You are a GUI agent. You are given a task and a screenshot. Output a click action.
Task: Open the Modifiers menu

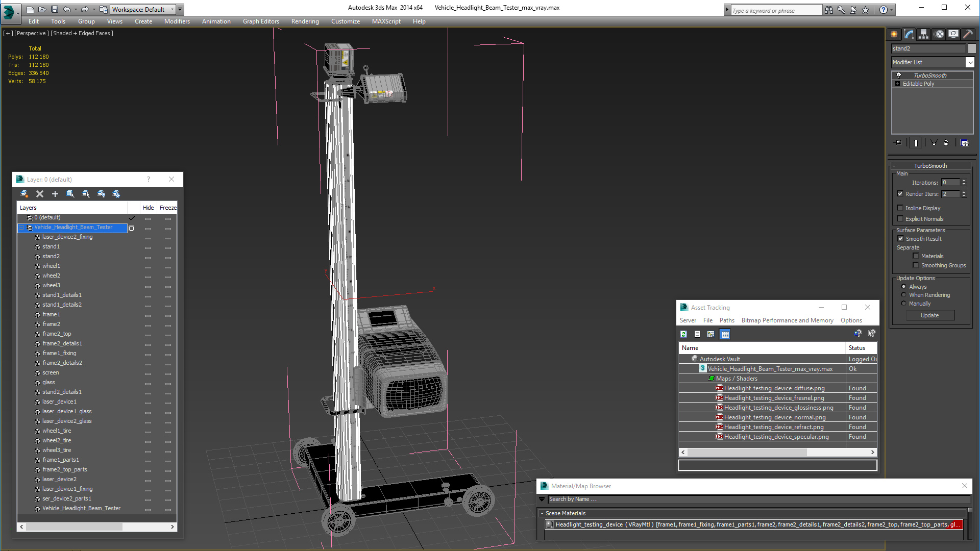click(176, 21)
